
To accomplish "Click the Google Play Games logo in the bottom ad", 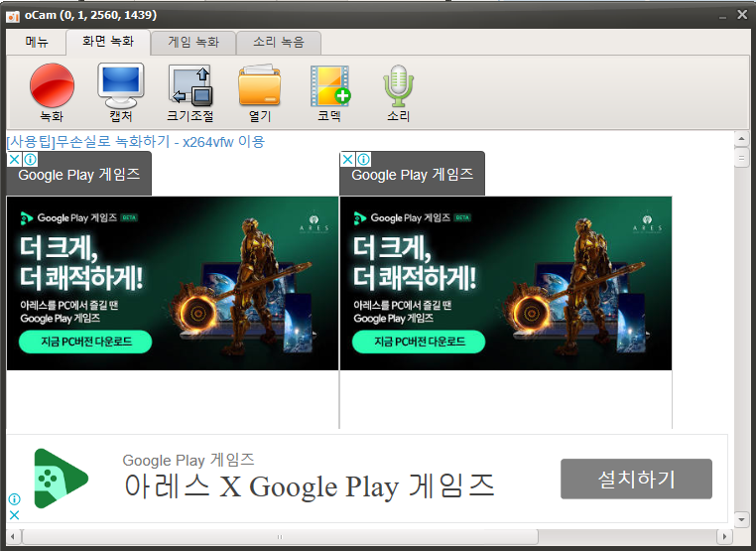I will 61,479.
